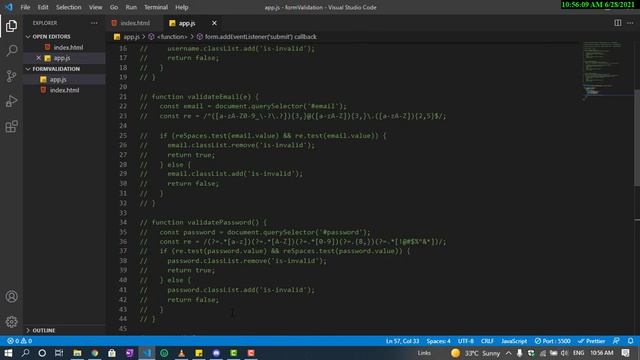This screenshot has height=360, width=640.
Task: Open the Selection menu
Action: (x=69, y=7)
